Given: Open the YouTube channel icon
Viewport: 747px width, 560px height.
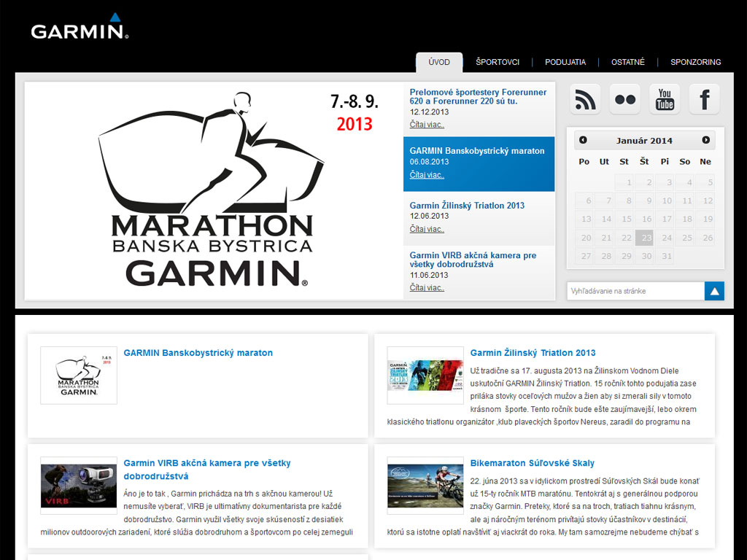Looking at the screenshot, I should point(665,99).
